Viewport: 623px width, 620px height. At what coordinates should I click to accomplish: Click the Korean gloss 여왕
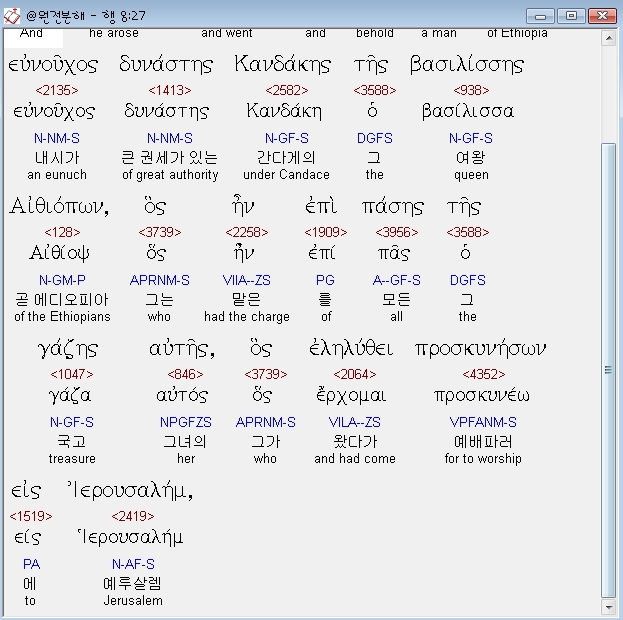point(471,158)
